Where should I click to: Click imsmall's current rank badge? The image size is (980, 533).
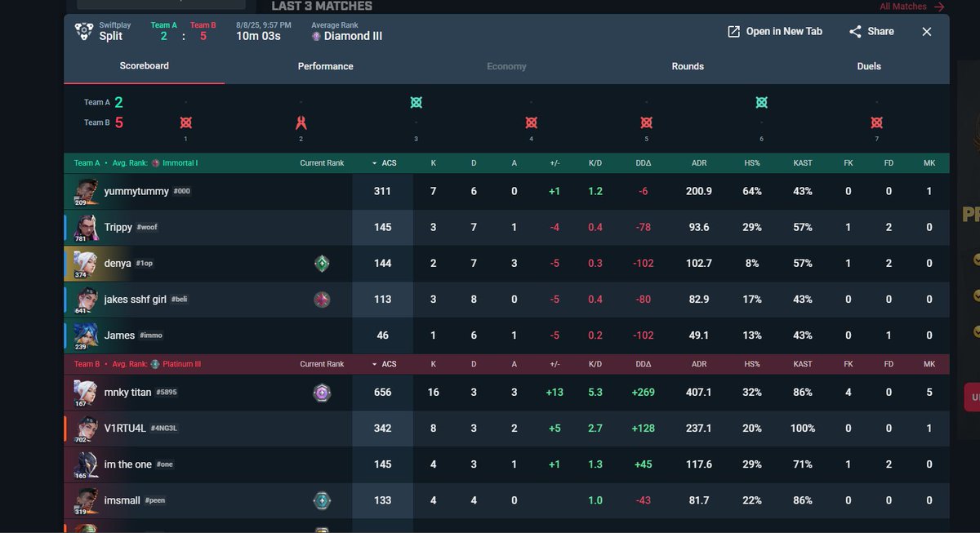click(322, 500)
